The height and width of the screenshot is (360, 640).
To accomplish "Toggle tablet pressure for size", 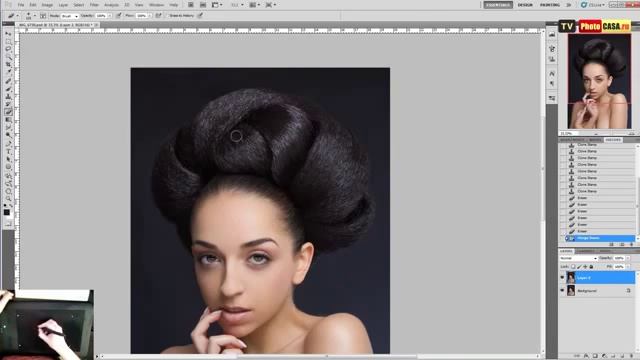I will [200, 16].
